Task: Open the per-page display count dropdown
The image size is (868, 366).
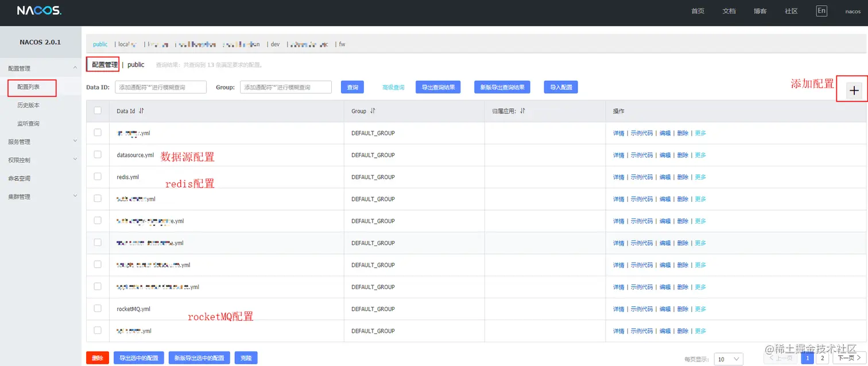Action: (x=728, y=359)
